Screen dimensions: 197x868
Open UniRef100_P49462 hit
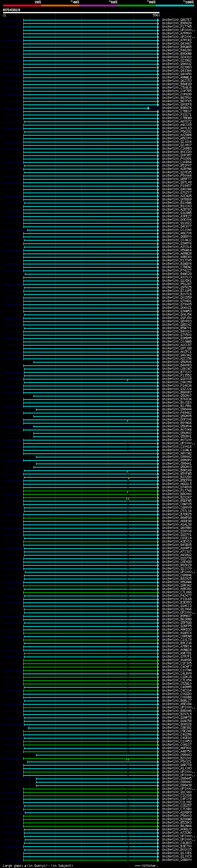click(177, 413)
